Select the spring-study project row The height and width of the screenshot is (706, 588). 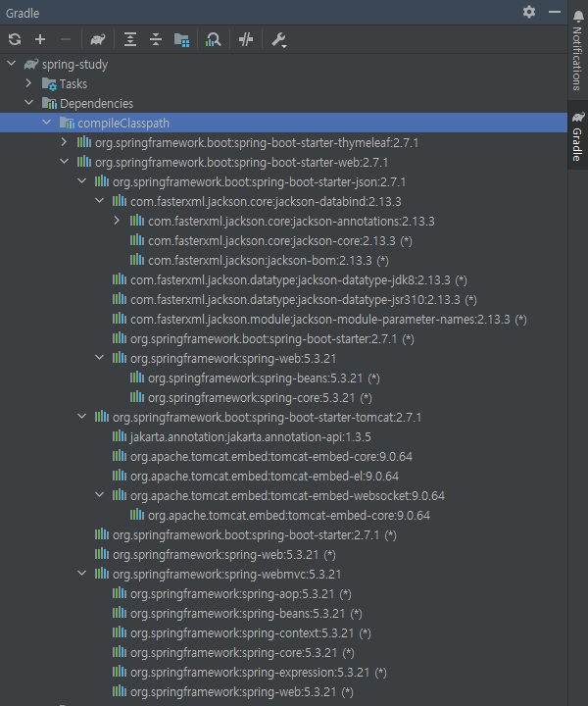pos(283,64)
